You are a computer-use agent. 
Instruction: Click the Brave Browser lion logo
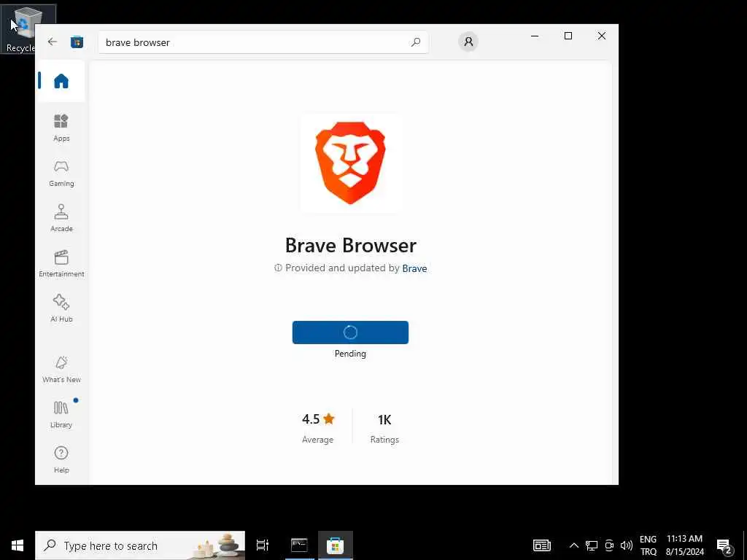click(x=350, y=163)
